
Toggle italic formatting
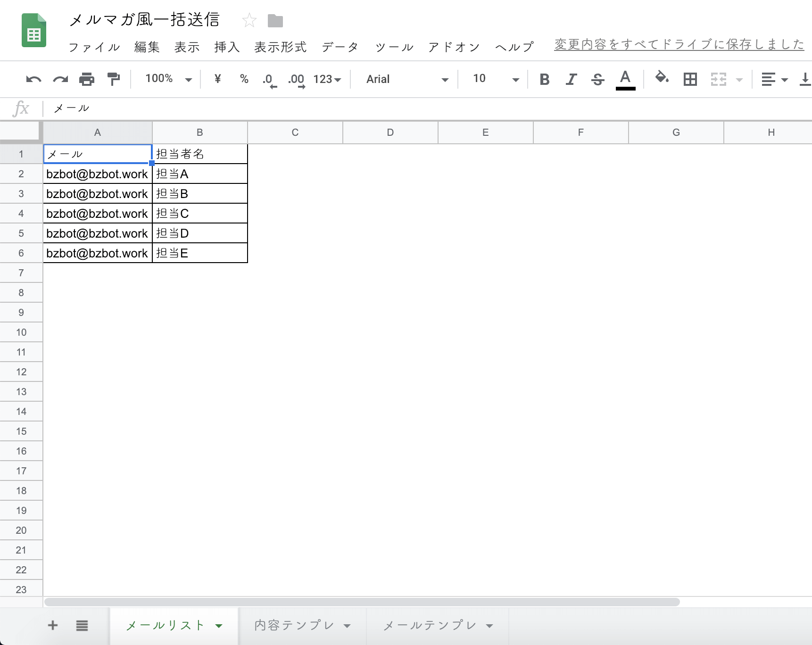click(571, 79)
